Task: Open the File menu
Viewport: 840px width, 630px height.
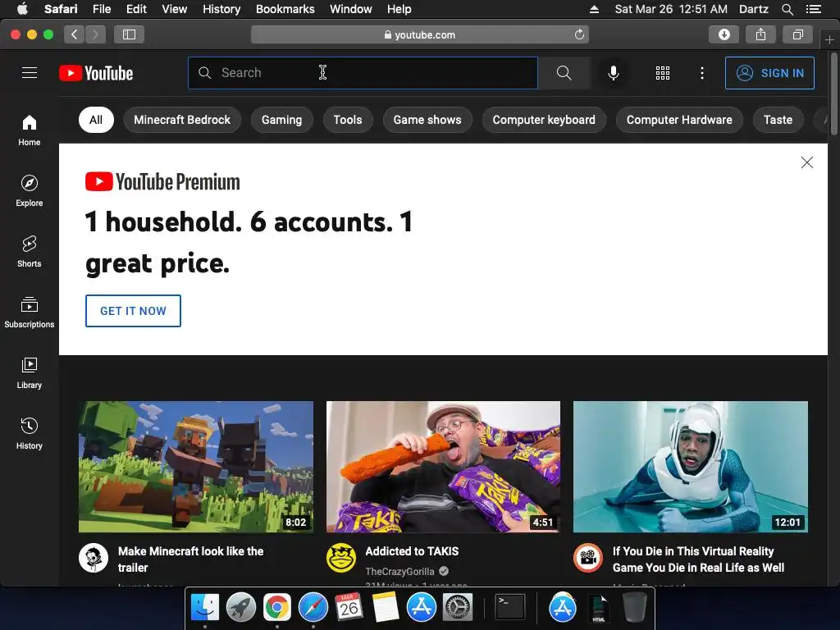Action: pos(101,9)
